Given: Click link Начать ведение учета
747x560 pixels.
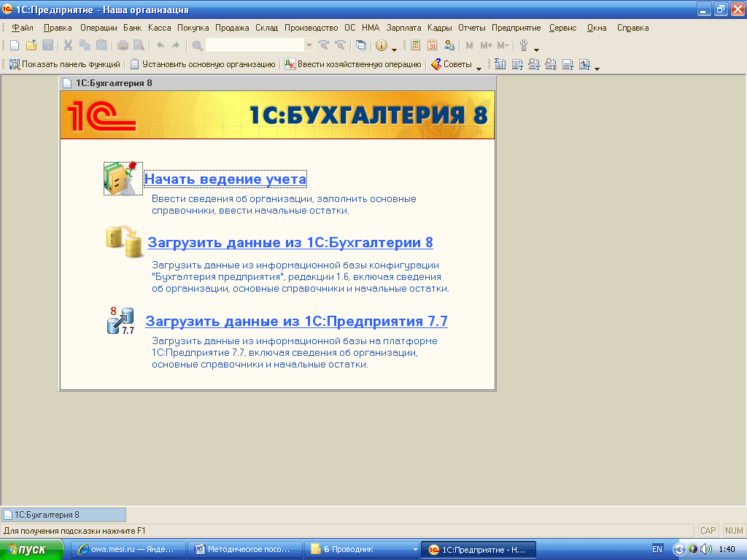Looking at the screenshot, I should click(x=225, y=179).
